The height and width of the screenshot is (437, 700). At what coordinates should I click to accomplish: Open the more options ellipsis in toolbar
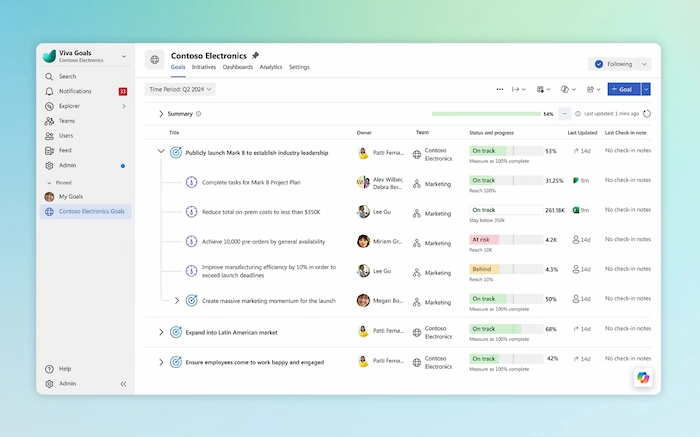[x=500, y=89]
